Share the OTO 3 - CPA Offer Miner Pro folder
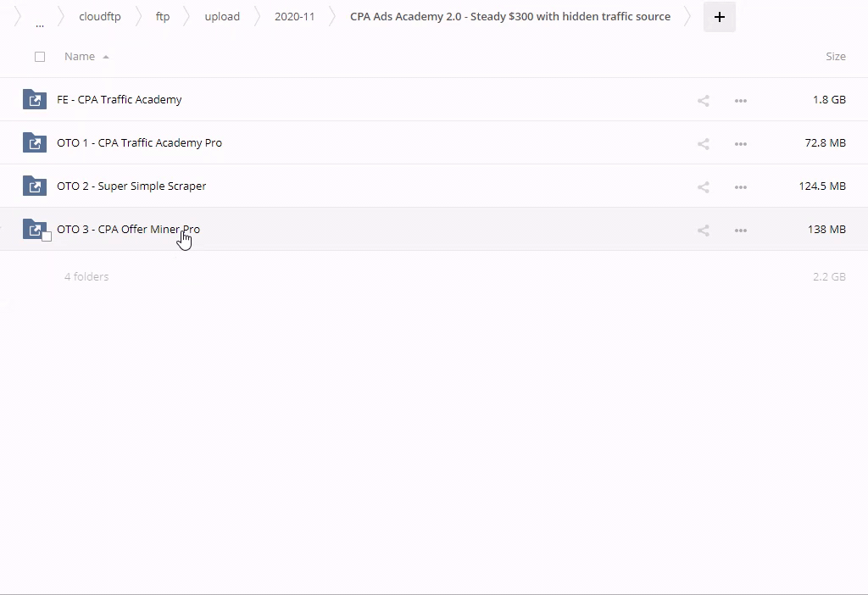868x595 pixels. 703,230
